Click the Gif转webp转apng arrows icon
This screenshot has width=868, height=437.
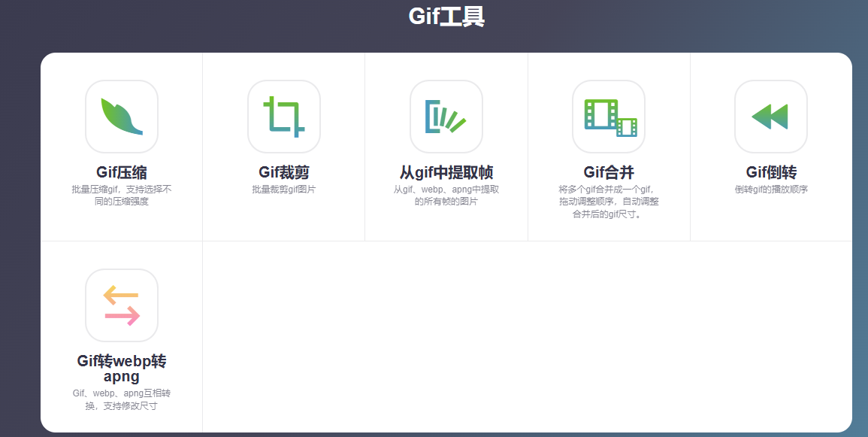pos(122,305)
